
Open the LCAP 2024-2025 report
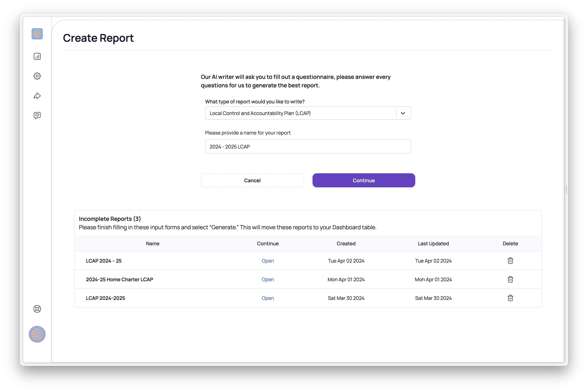click(x=268, y=298)
